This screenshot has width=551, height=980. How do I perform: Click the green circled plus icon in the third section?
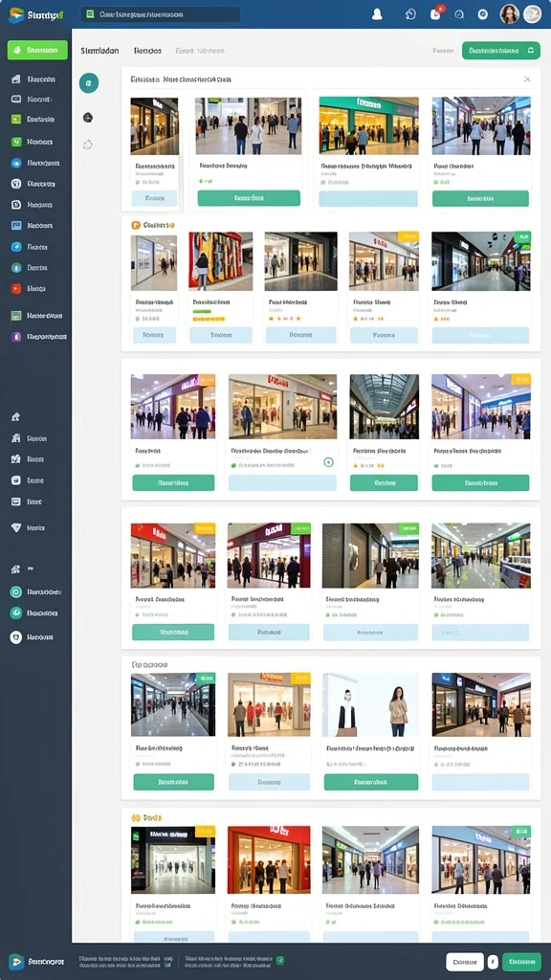[329, 462]
